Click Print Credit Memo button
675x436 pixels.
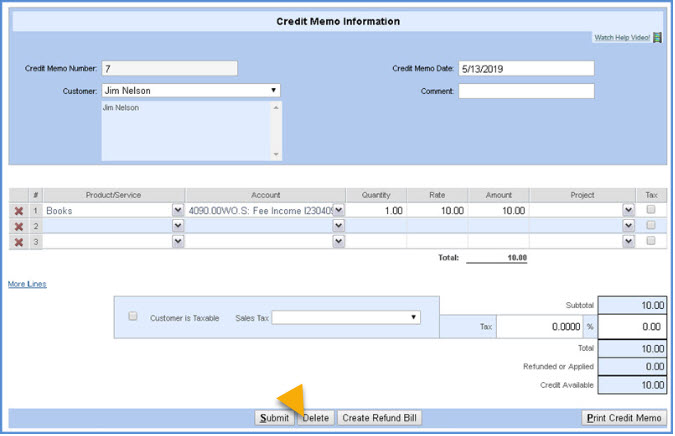(x=624, y=418)
